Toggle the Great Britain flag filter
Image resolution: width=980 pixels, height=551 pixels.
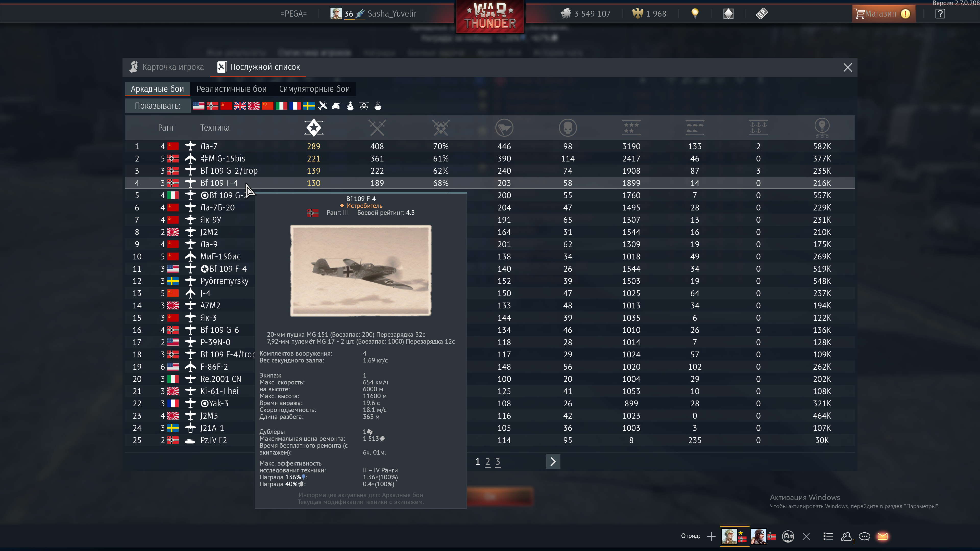[240, 106]
